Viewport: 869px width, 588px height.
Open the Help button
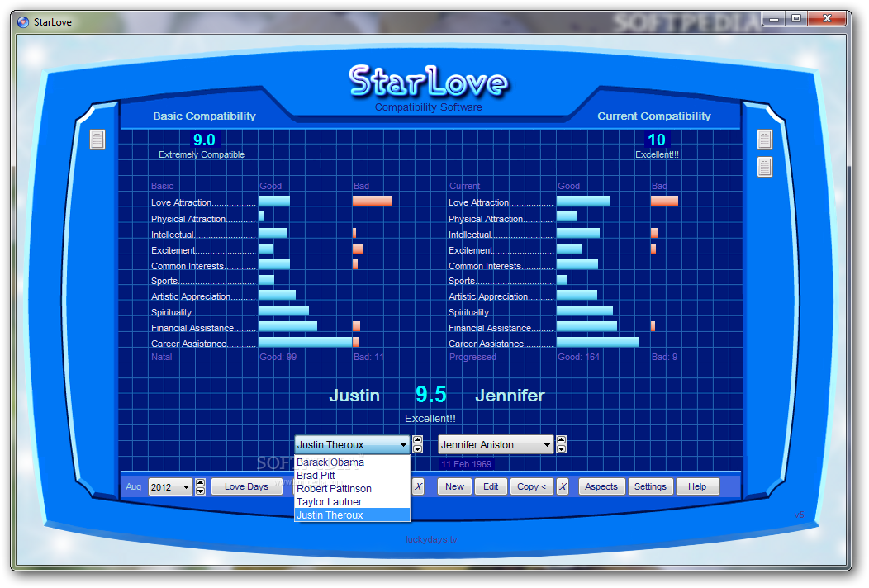697,486
